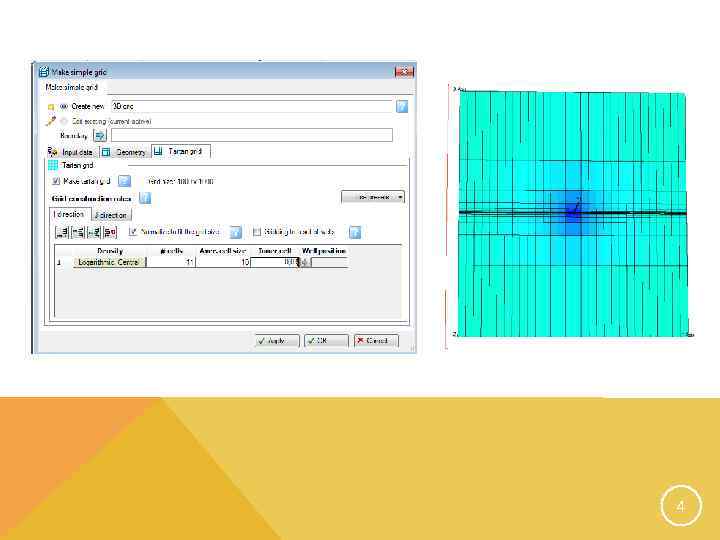Click the OK button

(x=326, y=341)
